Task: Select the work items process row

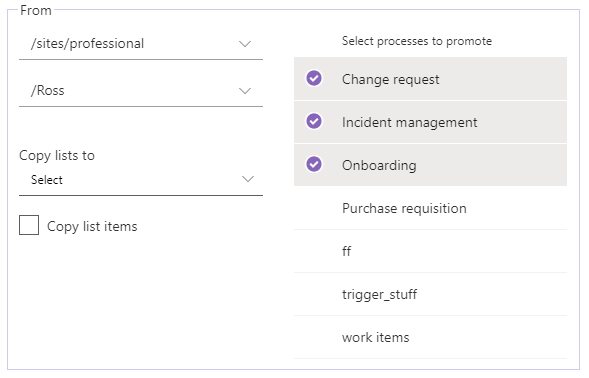Action: coord(430,337)
